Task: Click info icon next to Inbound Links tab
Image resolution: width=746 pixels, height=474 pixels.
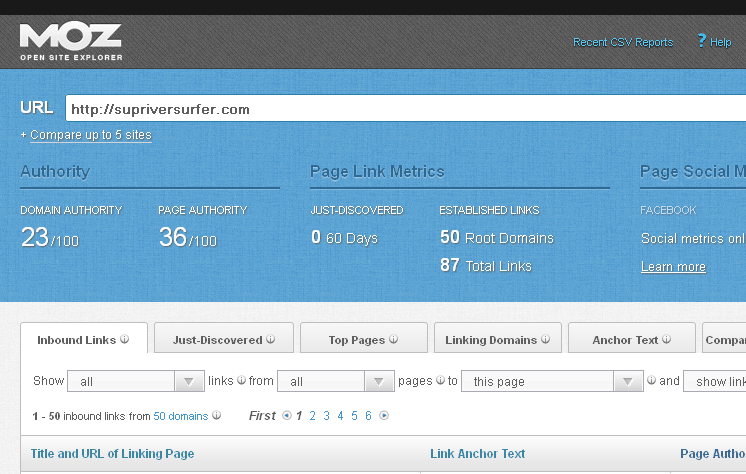Action: [125, 339]
